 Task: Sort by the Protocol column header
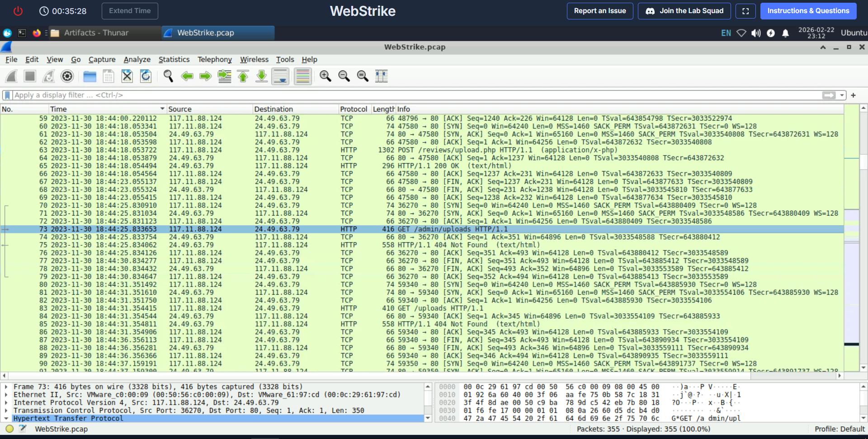tap(354, 109)
